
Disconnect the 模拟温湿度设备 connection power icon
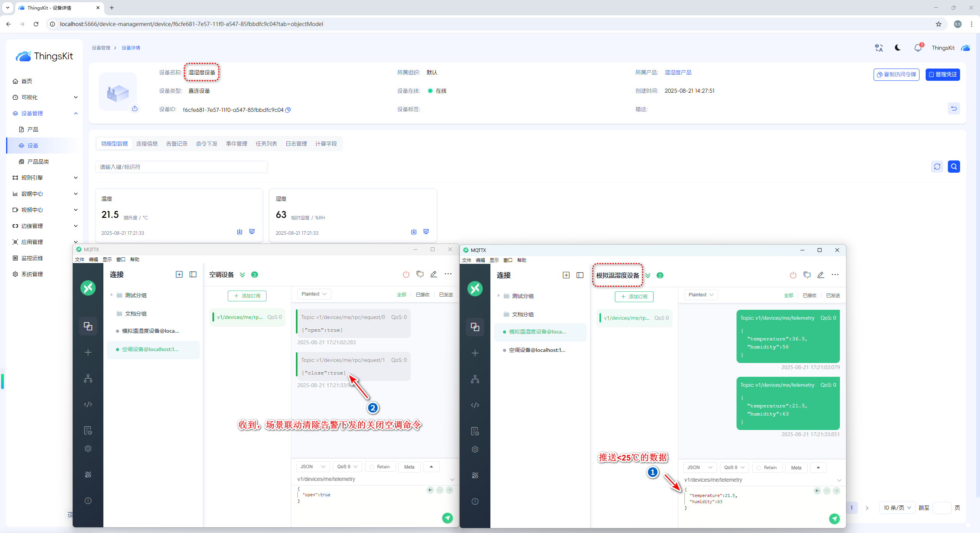(793, 275)
